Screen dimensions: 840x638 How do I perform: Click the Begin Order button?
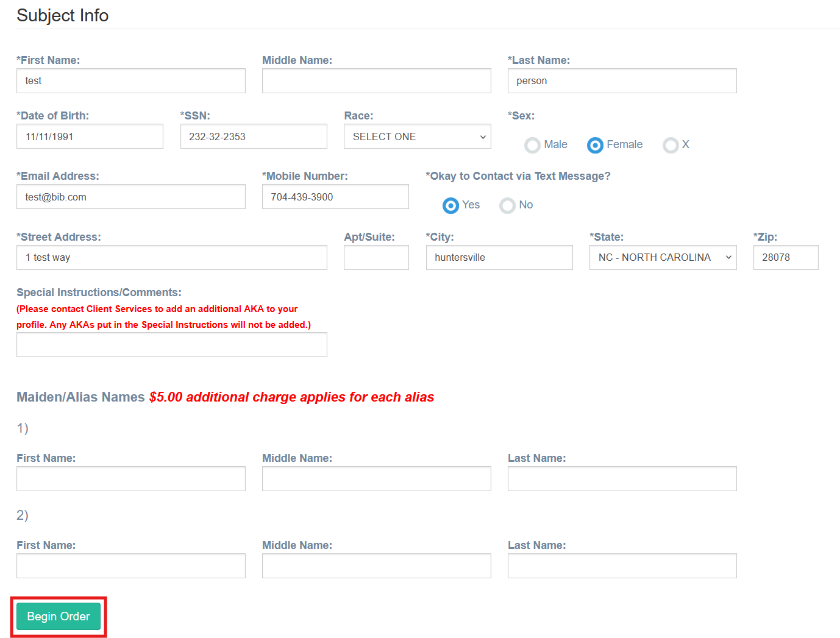(59, 617)
